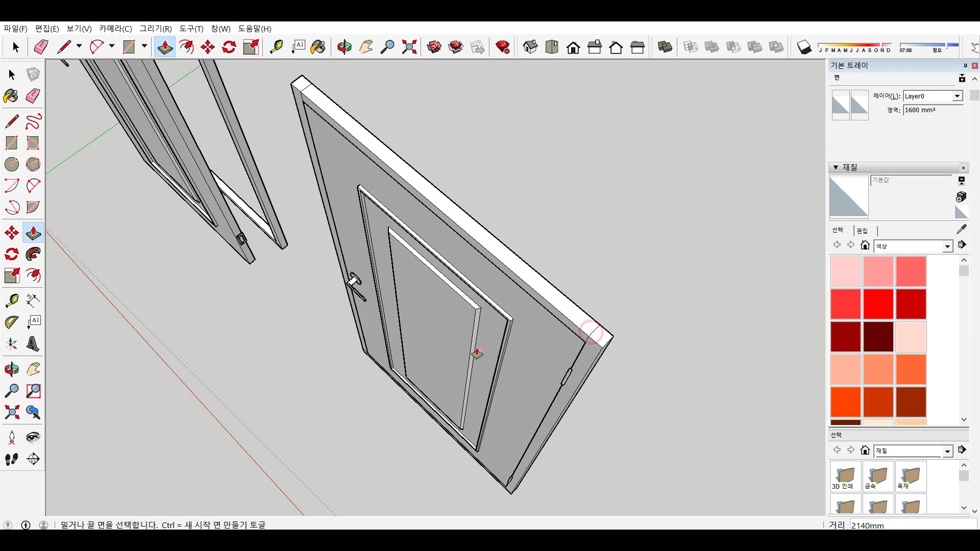Activate the Tape Measure tool

pyautogui.click(x=11, y=300)
